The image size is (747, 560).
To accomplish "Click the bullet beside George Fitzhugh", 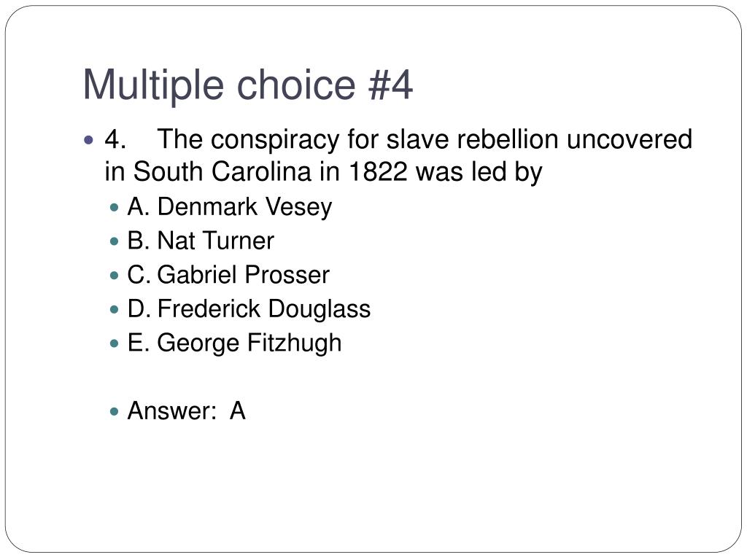I will click(114, 343).
